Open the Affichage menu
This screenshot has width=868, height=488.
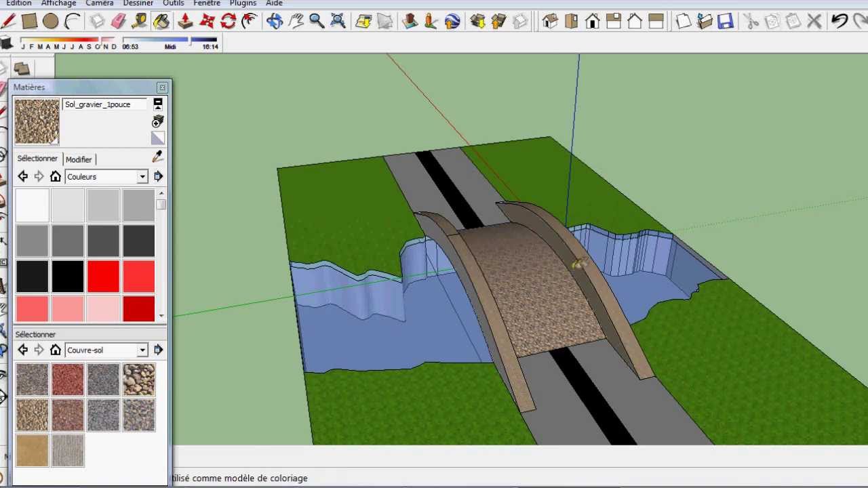tap(58, 3)
